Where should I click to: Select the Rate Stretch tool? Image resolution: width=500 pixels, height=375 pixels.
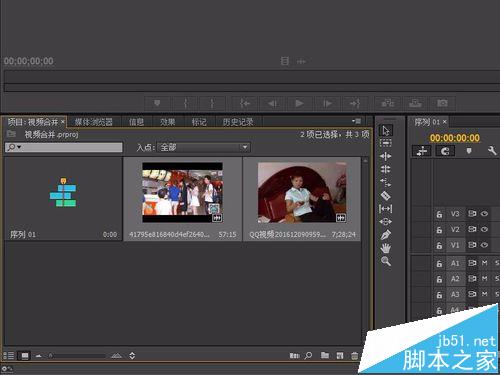[386, 182]
